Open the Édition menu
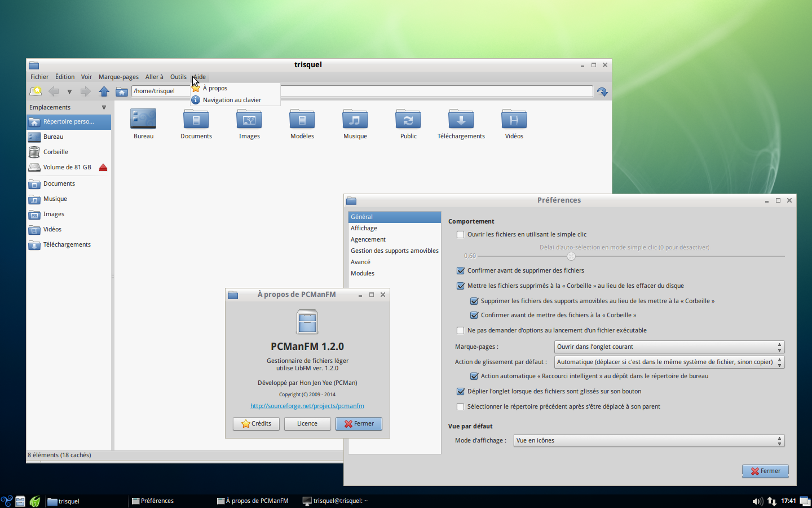The image size is (812, 508). (x=65, y=77)
